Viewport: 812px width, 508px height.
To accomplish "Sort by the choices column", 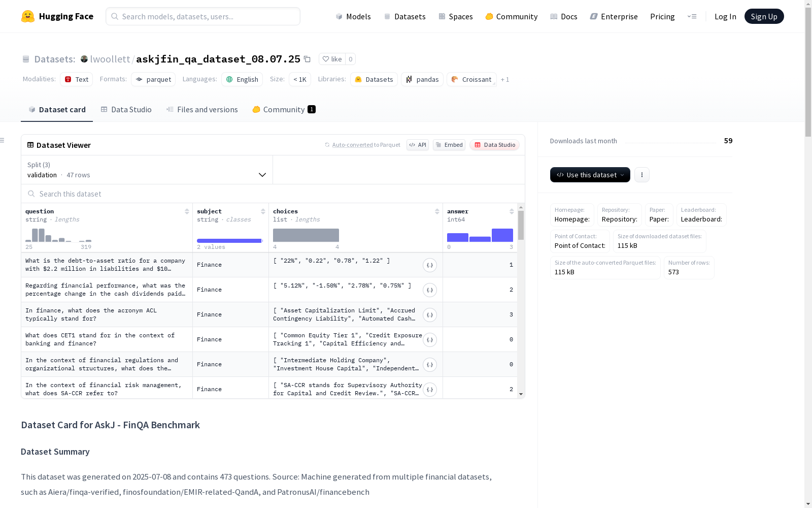I will click(x=437, y=211).
